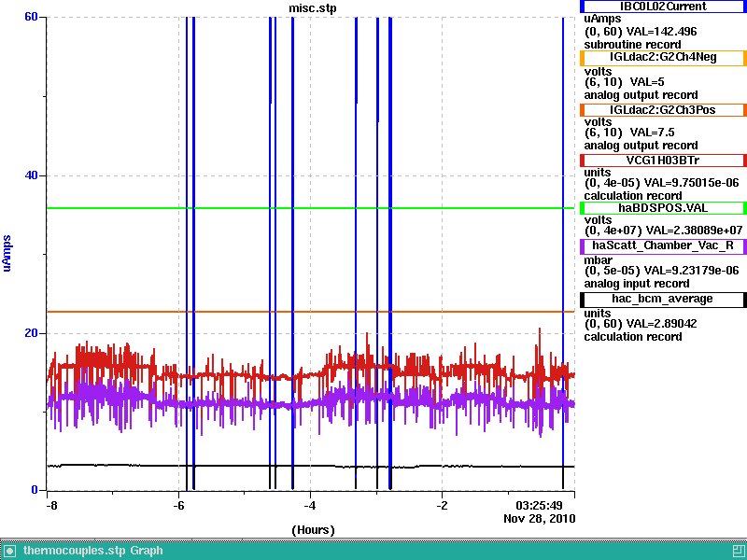Select the haScatt_Chamber_Vac_R legend button
The height and width of the screenshot is (560, 747).
coord(663,245)
